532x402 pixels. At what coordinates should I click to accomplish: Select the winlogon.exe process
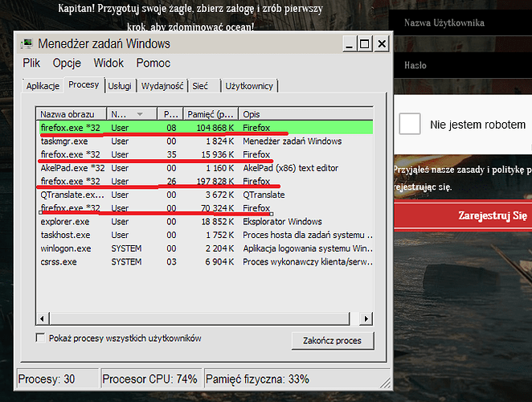205,248
